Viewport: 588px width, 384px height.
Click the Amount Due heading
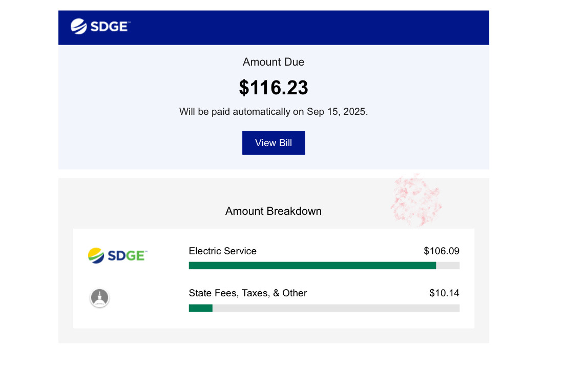point(274,62)
